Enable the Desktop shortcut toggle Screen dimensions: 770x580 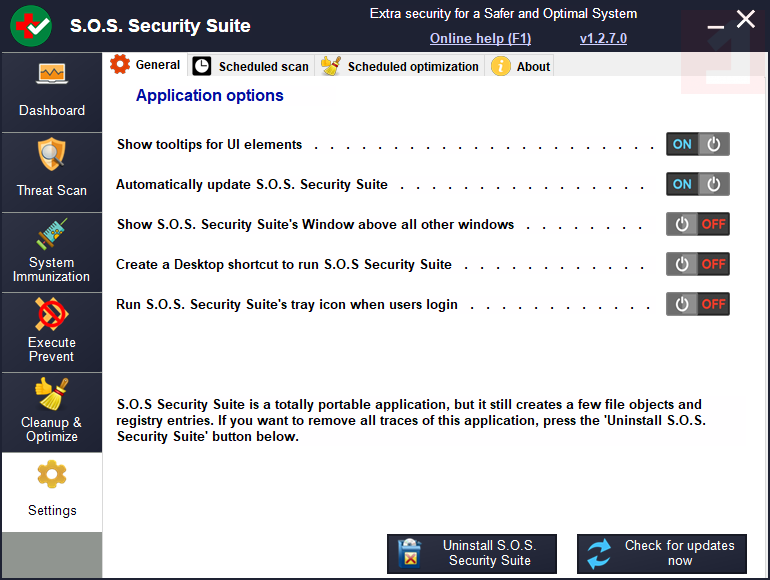tap(698, 264)
